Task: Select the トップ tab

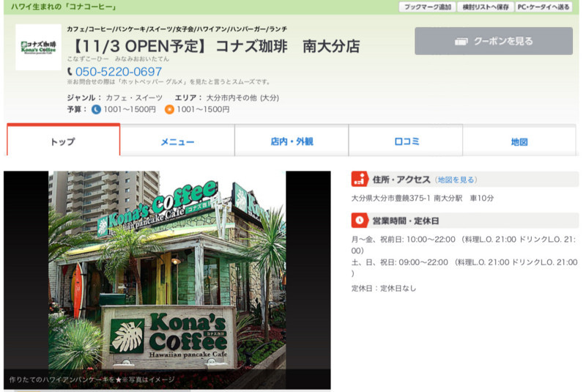Action: 63,140
